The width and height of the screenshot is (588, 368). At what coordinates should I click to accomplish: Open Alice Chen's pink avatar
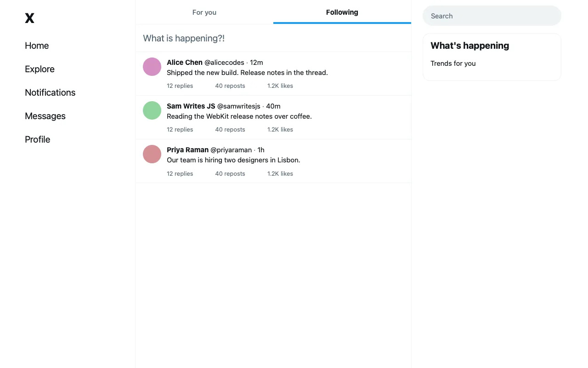point(152,67)
